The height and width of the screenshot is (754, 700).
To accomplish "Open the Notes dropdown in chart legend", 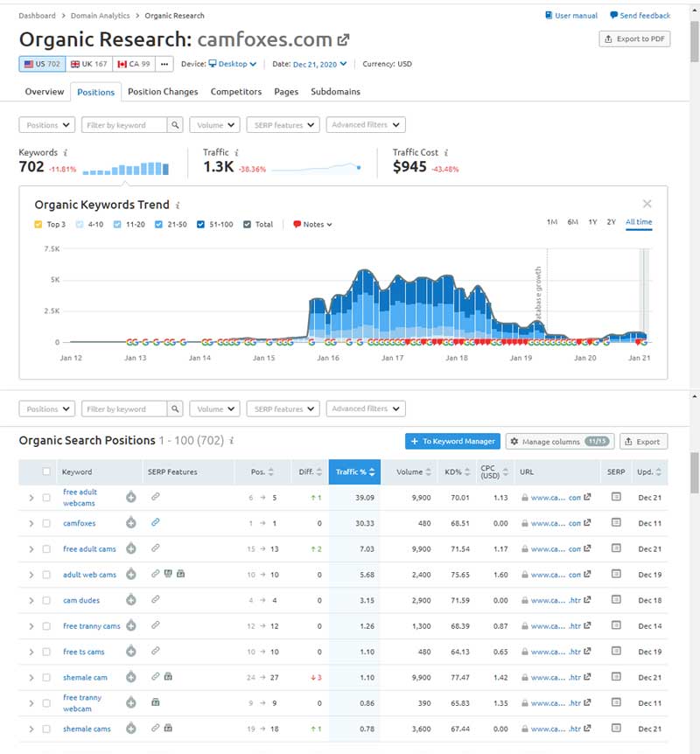I will 312,225.
